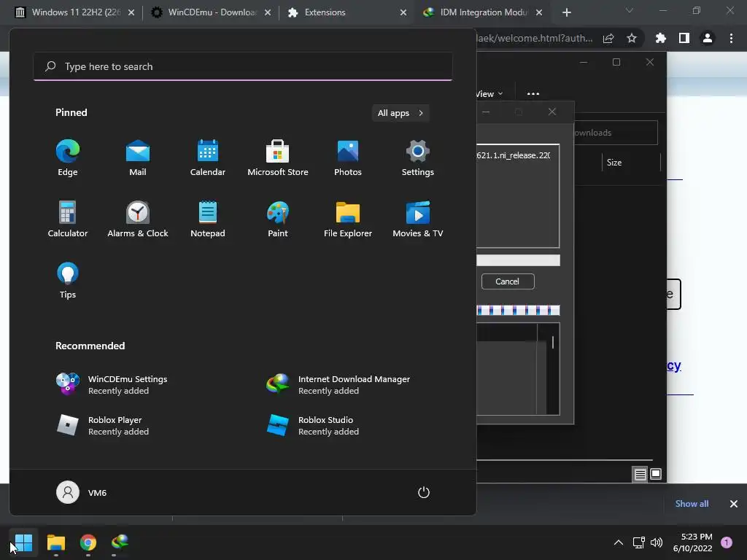This screenshot has height=560, width=747.
Task: Open the Photos app
Action: pos(348,158)
